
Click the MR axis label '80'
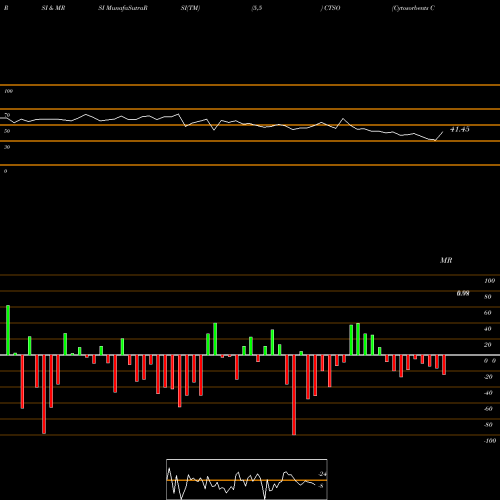pyautogui.click(x=488, y=297)
